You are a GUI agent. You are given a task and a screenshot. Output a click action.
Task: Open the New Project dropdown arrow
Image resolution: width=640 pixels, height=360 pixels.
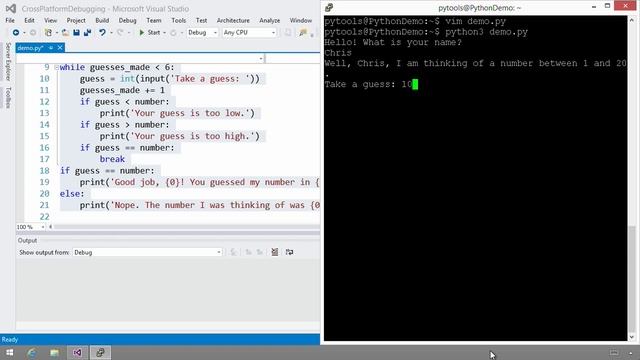[56, 33]
